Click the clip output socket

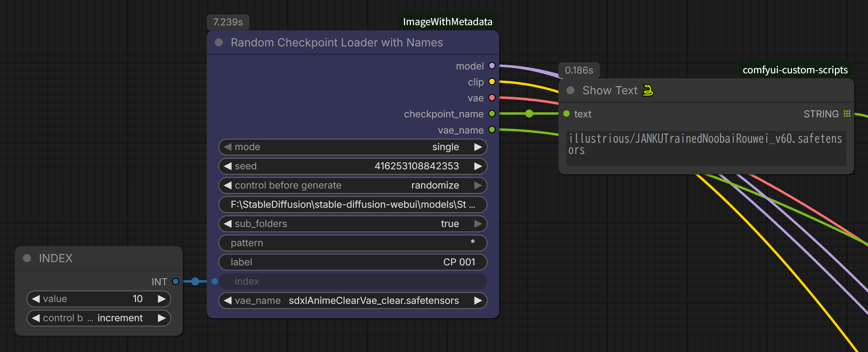tap(491, 82)
